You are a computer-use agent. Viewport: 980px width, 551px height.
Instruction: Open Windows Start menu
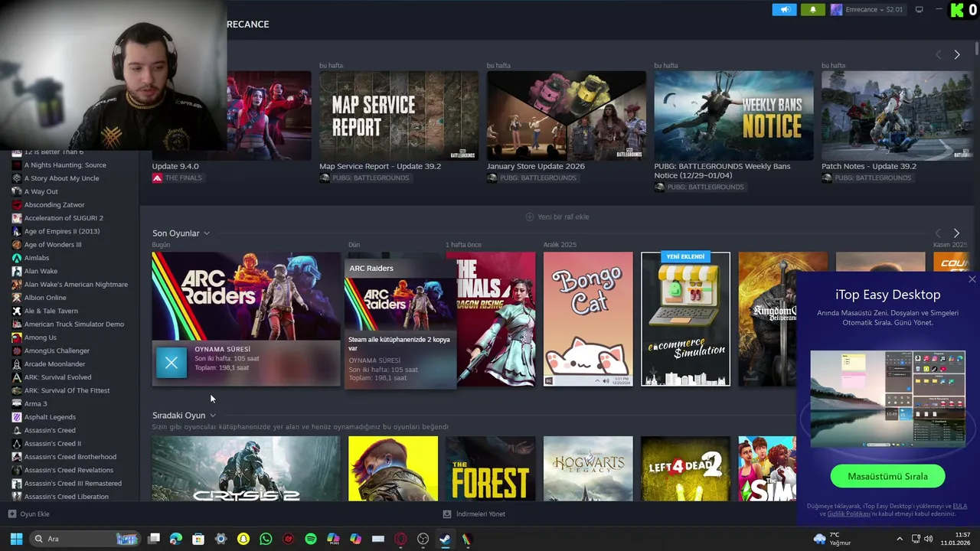point(16,539)
